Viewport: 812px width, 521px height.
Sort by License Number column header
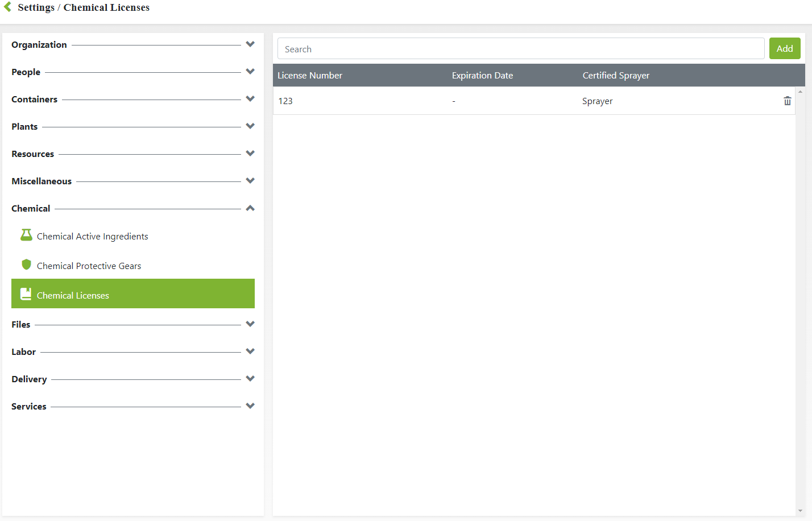tap(310, 76)
